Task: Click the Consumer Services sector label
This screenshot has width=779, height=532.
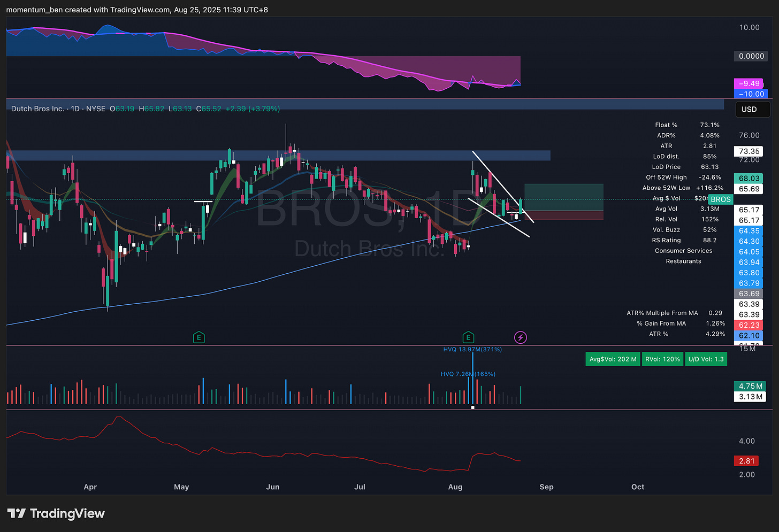Action: [683, 251]
